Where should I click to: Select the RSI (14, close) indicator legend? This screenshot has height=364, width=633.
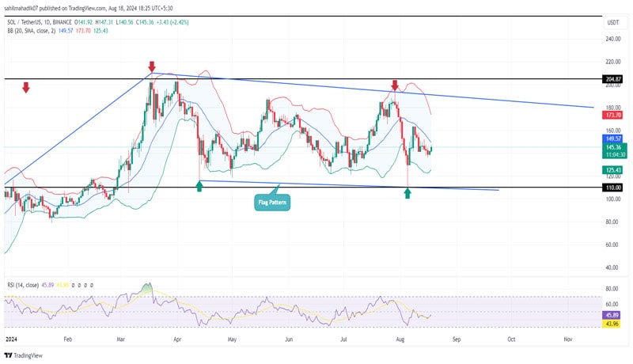[x=23, y=285]
